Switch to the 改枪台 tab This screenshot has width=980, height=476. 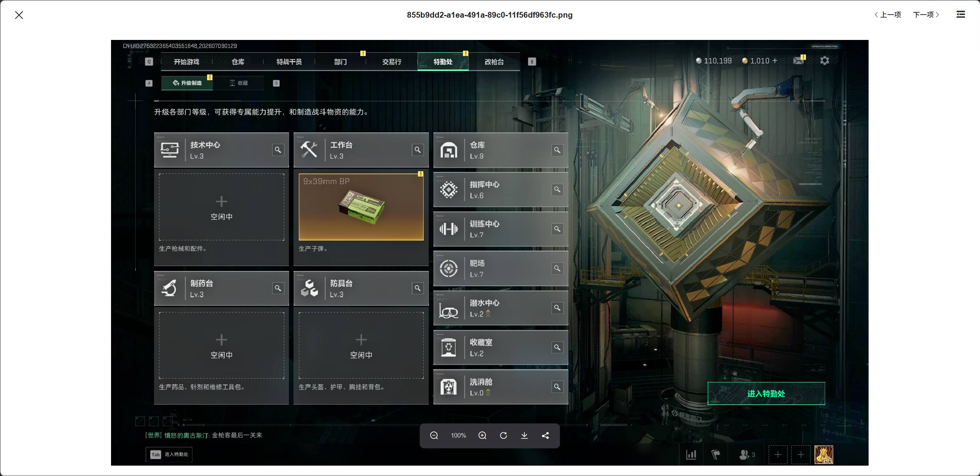coord(494,62)
